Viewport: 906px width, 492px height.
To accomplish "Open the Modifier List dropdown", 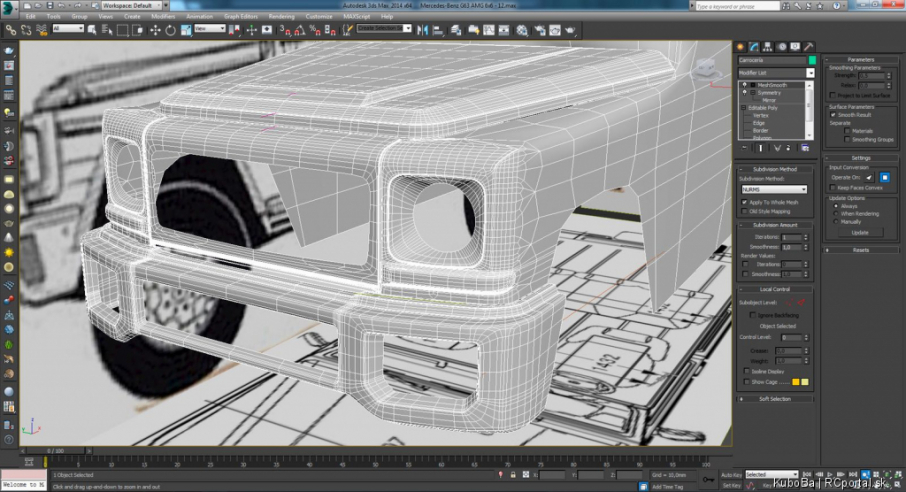I will (776, 73).
